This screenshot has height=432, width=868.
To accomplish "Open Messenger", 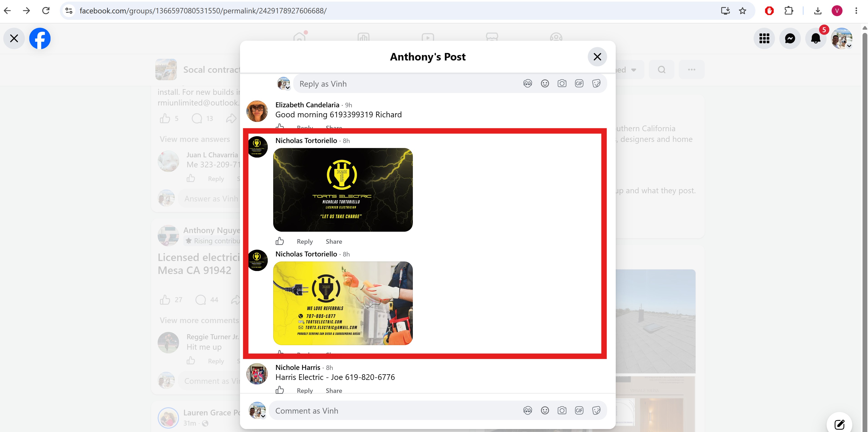I will pyautogui.click(x=790, y=38).
